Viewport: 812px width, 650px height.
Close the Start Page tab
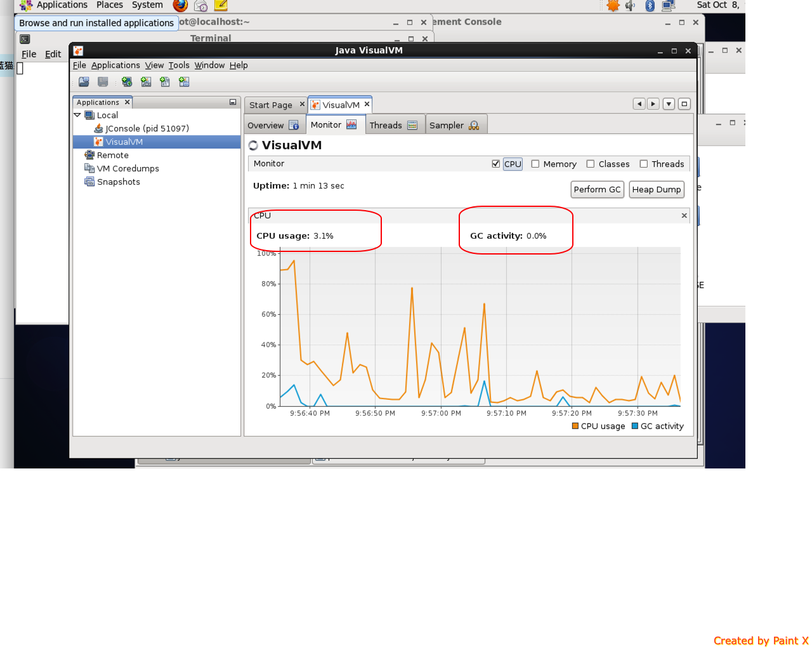coord(302,104)
